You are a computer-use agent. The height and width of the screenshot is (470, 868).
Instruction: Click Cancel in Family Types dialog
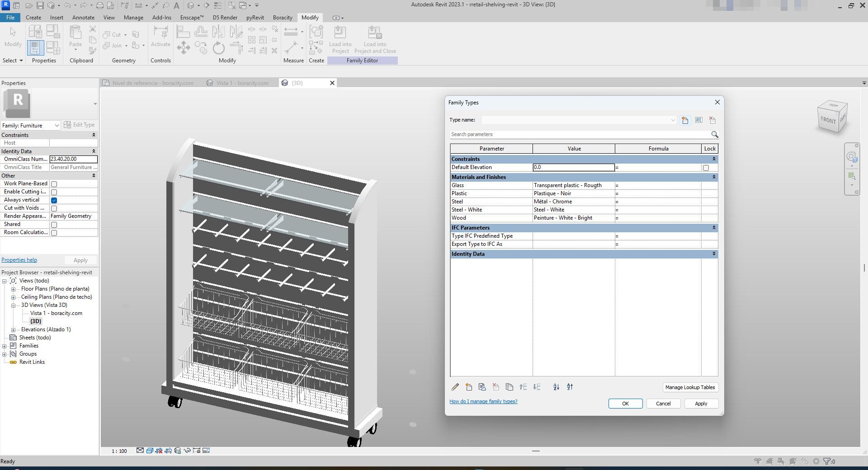pos(663,404)
